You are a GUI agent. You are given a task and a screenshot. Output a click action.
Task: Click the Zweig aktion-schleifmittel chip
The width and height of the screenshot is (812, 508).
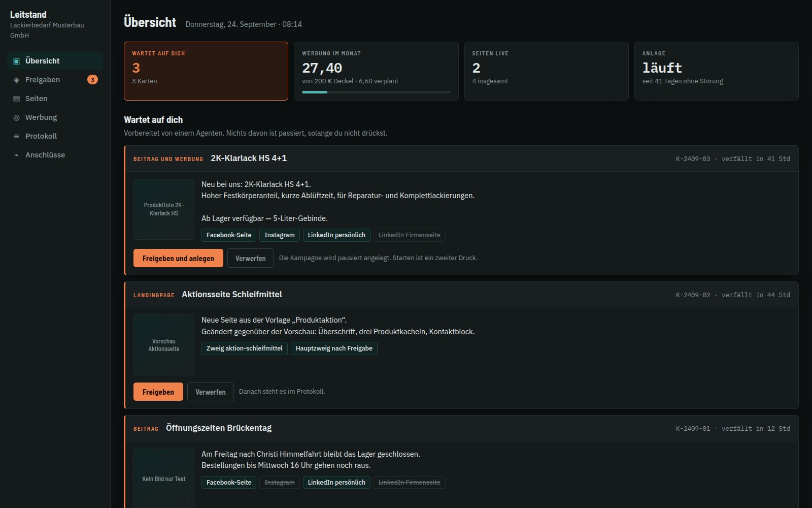pyautogui.click(x=245, y=348)
